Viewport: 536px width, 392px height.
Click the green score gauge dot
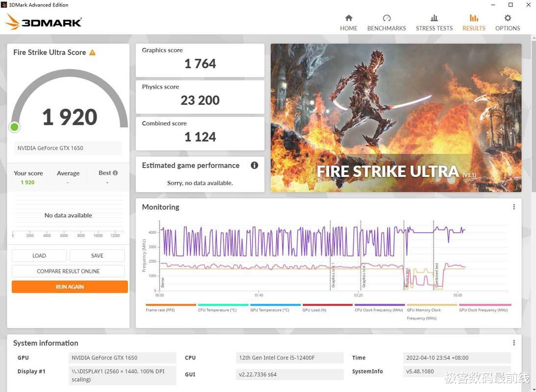(x=14, y=127)
